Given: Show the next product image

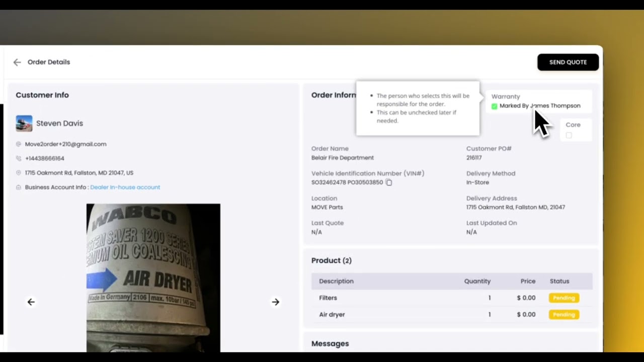Looking at the screenshot, I should coord(275,302).
